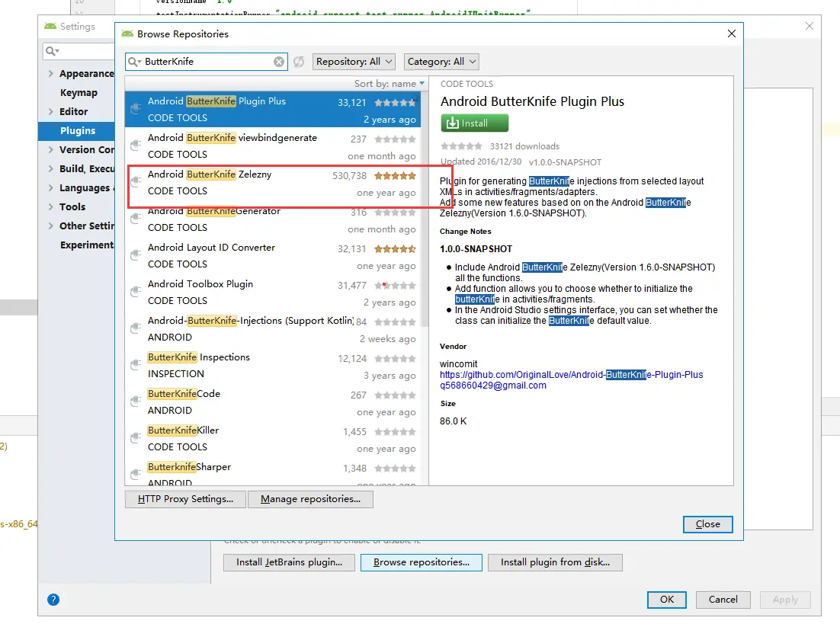This screenshot has width=840, height=624.
Task: Select Android ButterKnifeGenerator plugin row
Action: point(273,219)
